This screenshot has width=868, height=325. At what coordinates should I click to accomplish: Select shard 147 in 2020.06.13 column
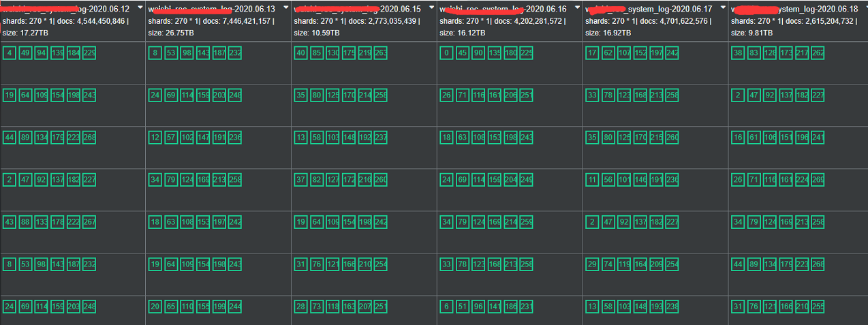[x=203, y=138]
